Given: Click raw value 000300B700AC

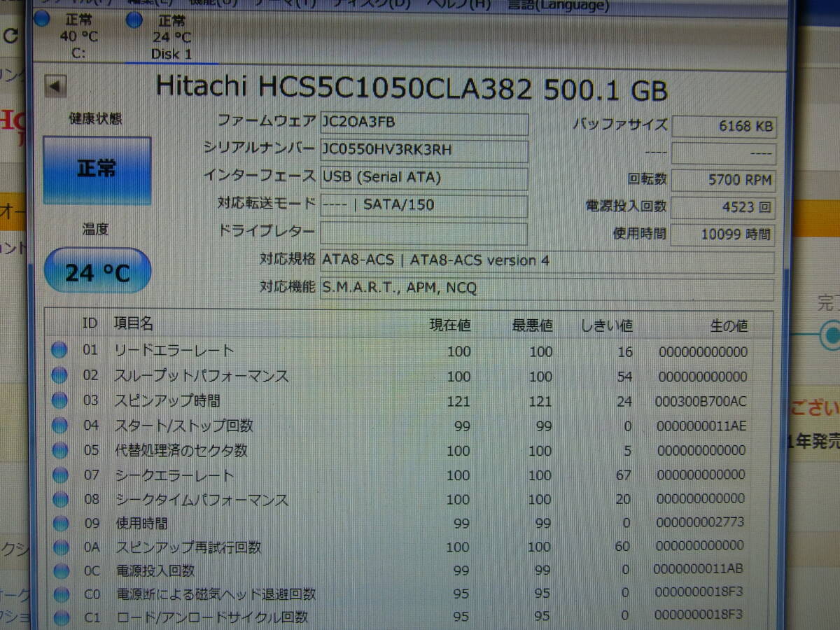Looking at the screenshot, I should coord(702,401).
